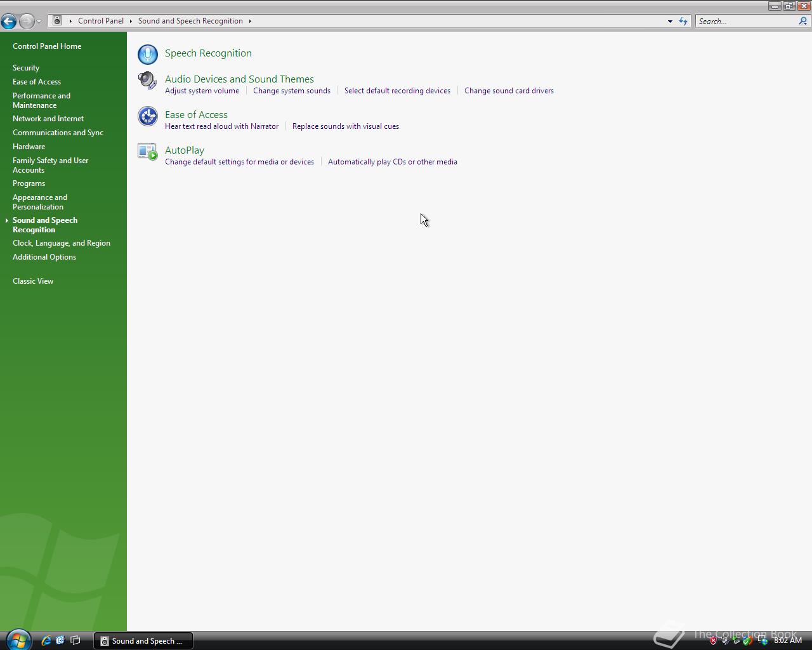
Task: Open Communications and Sync category
Action: (58, 133)
